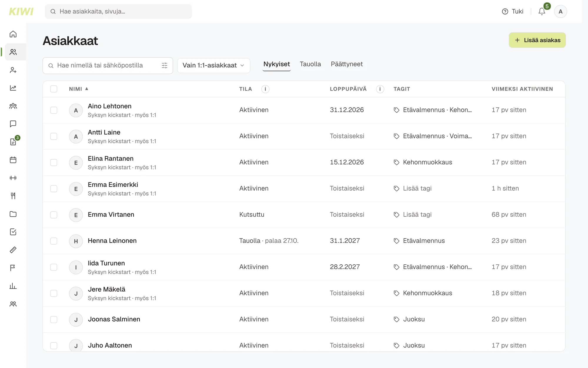
Task: Toggle the select-all checkbox in table header
Action: point(54,89)
